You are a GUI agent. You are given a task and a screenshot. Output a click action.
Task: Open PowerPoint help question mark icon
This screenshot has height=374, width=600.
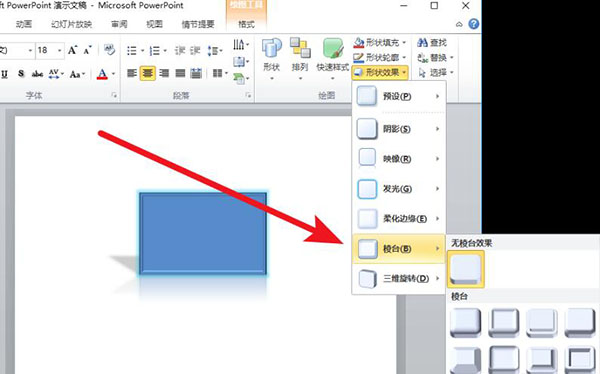coord(474,24)
